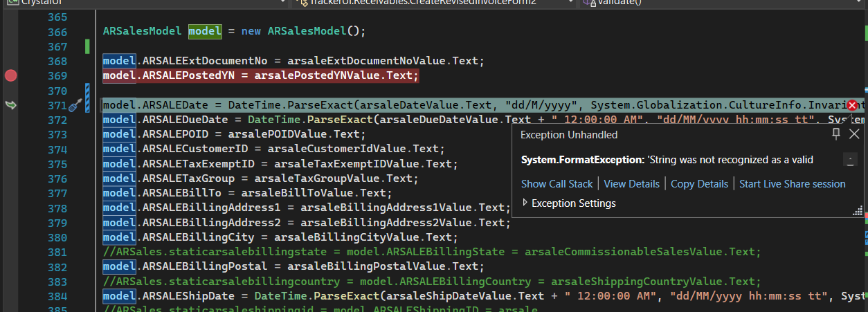The width and height of the screenshot is (868, 312).
Task: Click the red breakpoint dot on line 369
Action: tap(10, 75)
